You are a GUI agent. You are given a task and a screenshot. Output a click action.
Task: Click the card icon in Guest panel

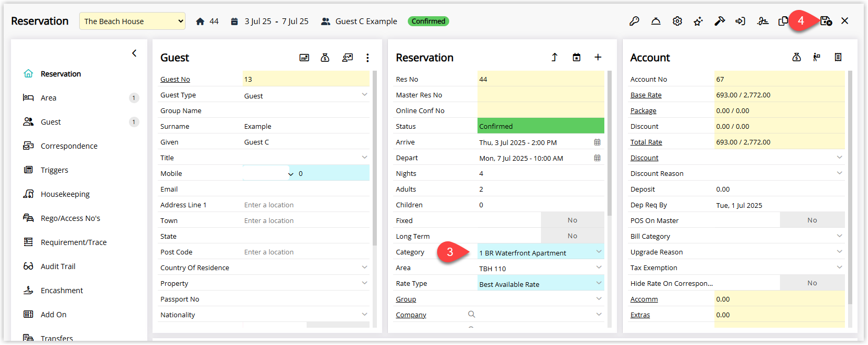[x=304, y=58]
